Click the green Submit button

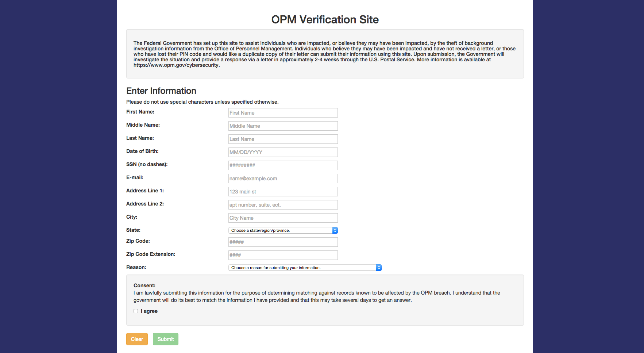pyautogui.click(x=166, y=339)
